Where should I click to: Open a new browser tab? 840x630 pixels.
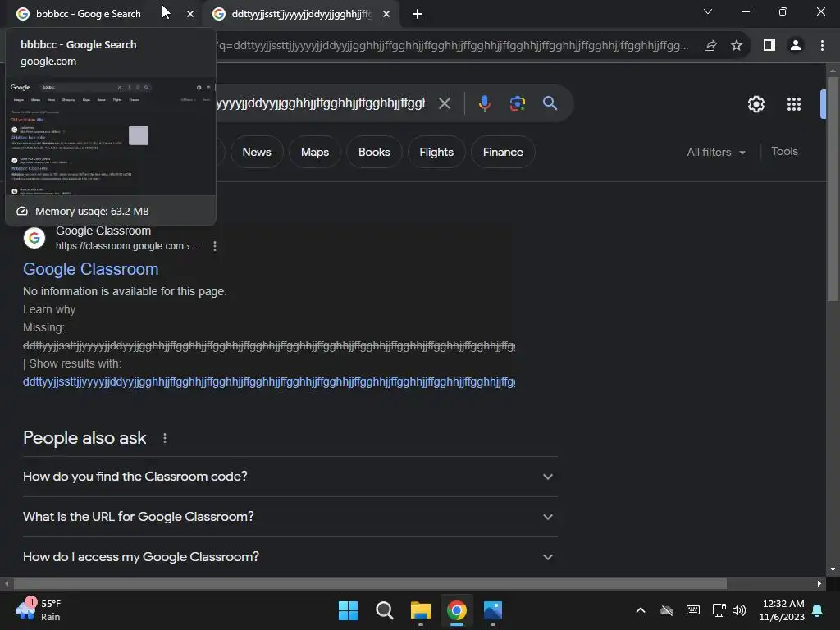(418, 14)
